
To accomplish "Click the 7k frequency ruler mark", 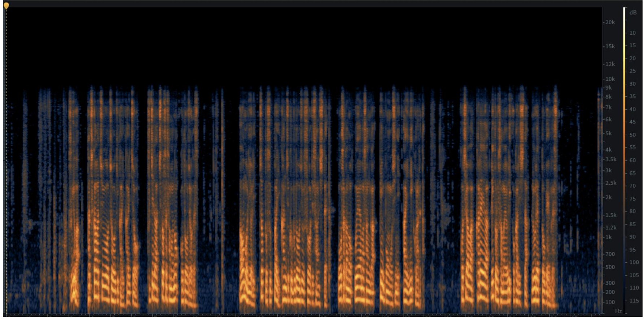I will pyautogui.click(x=609, y=107).
